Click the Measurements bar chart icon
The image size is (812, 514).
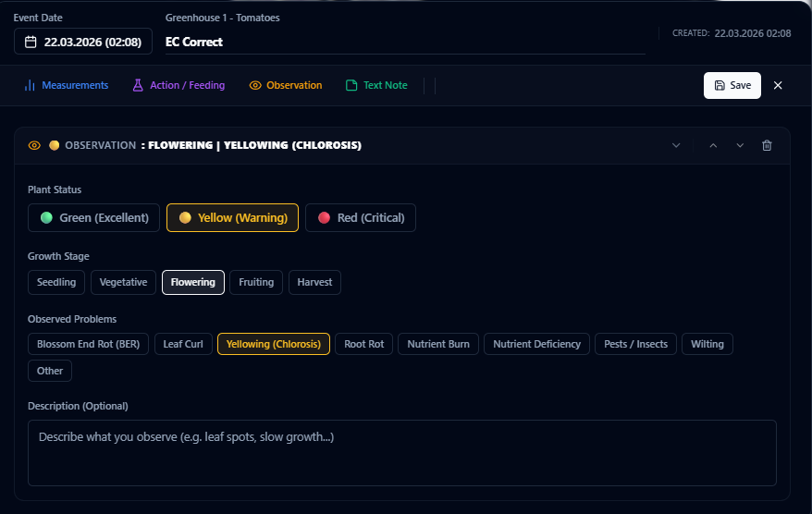point(30,85)
